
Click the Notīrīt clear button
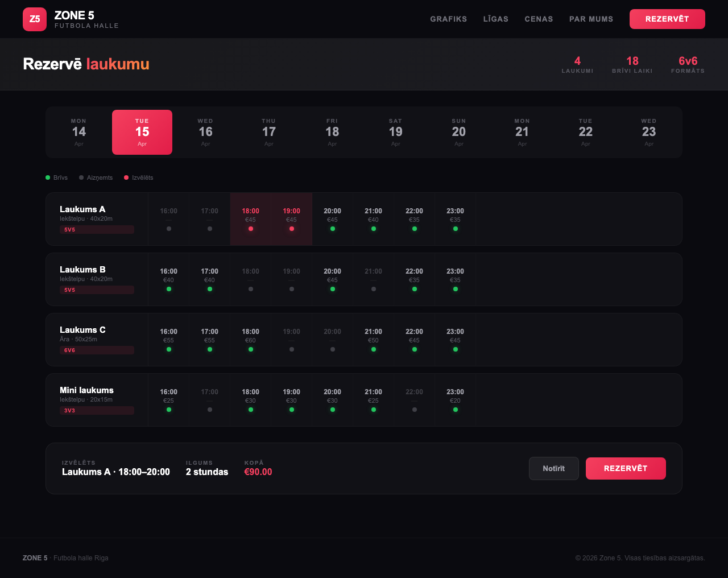coord(553,469)
